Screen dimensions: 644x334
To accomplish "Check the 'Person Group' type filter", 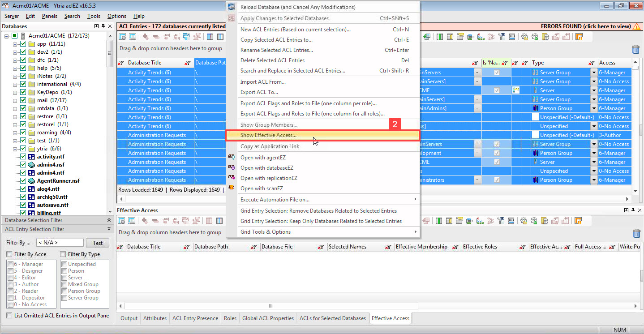I will 64,291.
